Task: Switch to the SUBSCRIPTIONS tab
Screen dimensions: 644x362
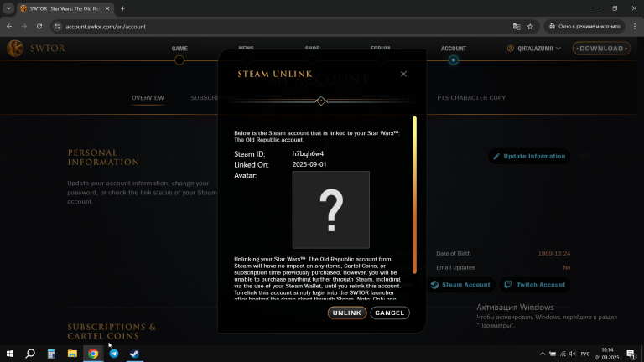Action: click(216, 98)
